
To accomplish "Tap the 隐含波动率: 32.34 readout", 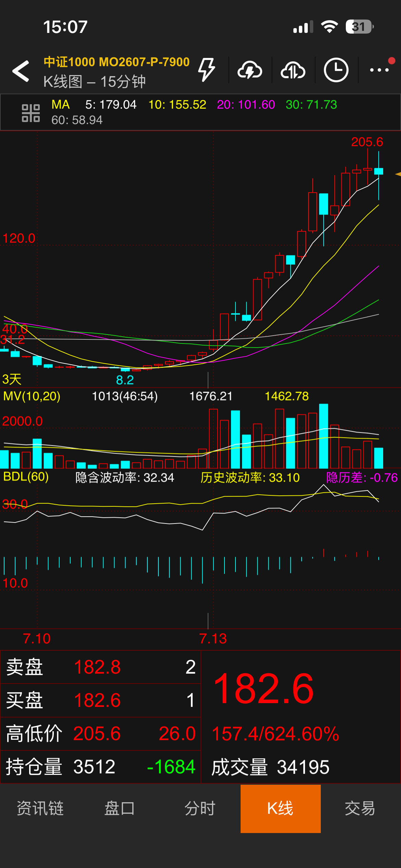I will (x=125, y=477).
